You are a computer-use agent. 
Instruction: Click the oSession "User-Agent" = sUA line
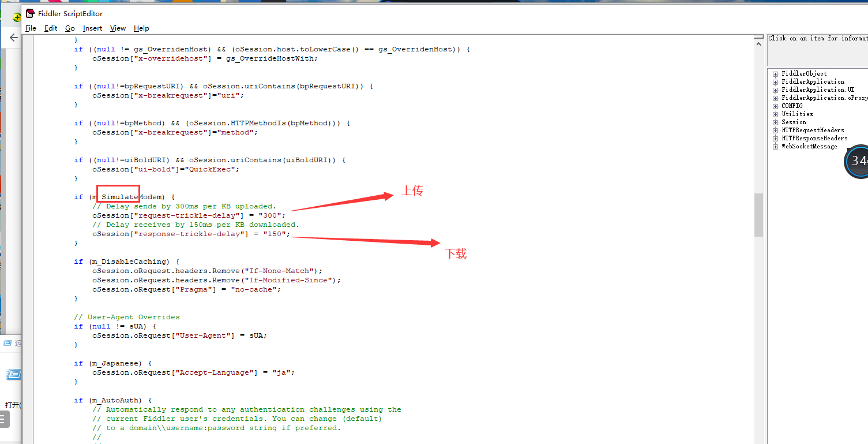[x=179, y=335]
